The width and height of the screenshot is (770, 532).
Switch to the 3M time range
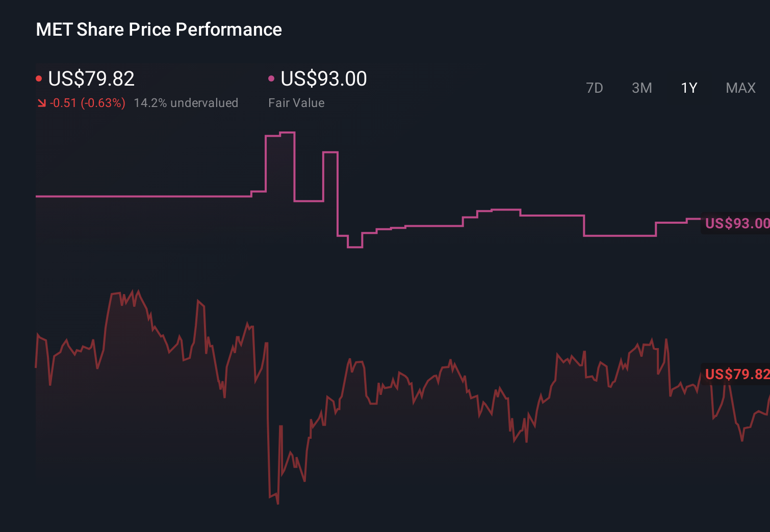coord(641,88)
